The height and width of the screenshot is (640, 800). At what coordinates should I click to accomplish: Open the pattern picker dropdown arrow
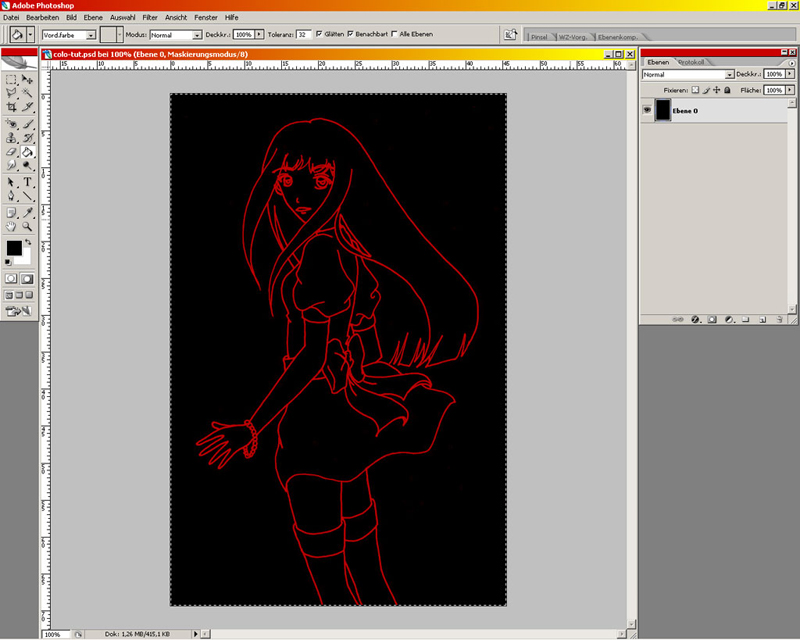pos(120,35)
